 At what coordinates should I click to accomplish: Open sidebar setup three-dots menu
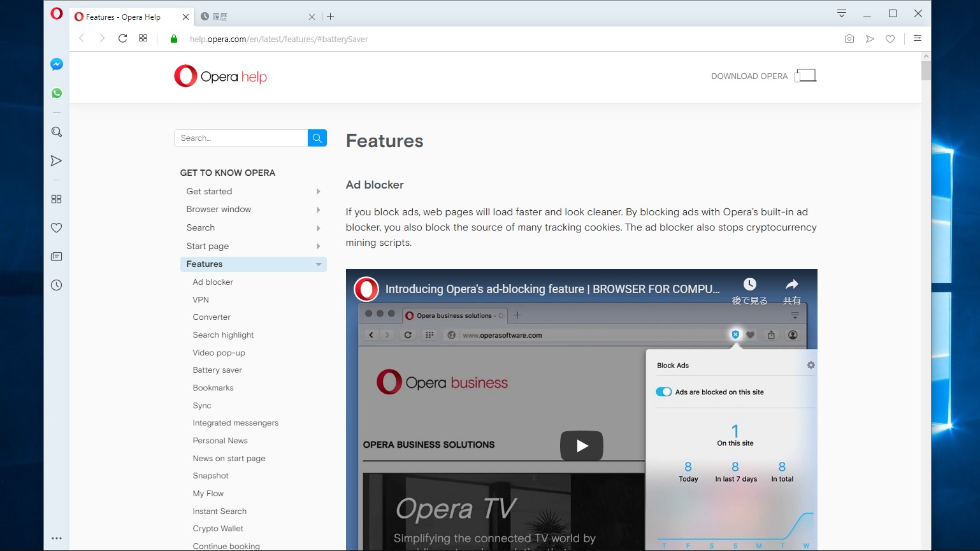[57, 538]
